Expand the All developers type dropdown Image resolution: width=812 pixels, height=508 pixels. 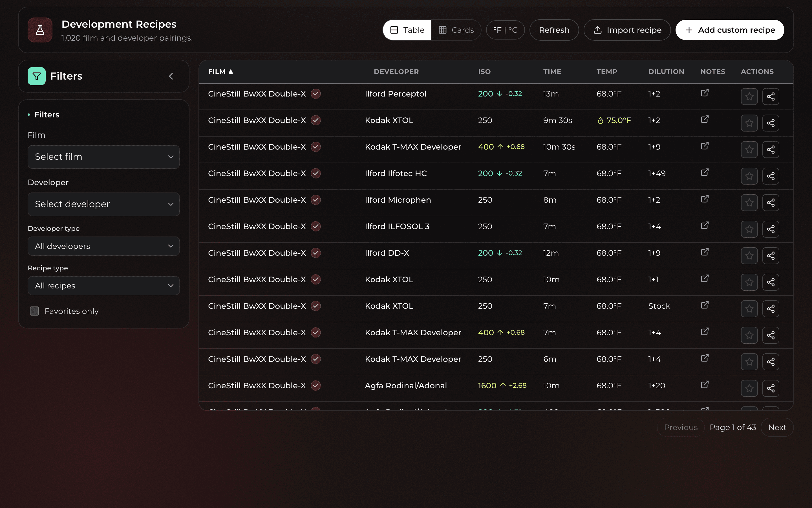click(104, 246)
